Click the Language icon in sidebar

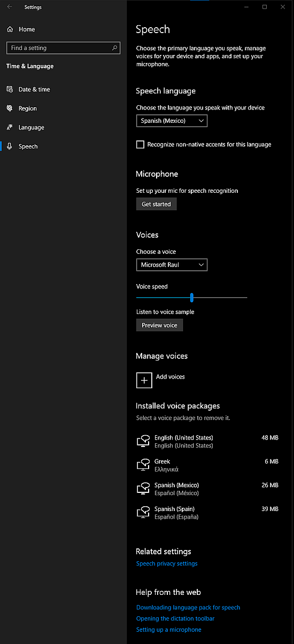point(10,128)
